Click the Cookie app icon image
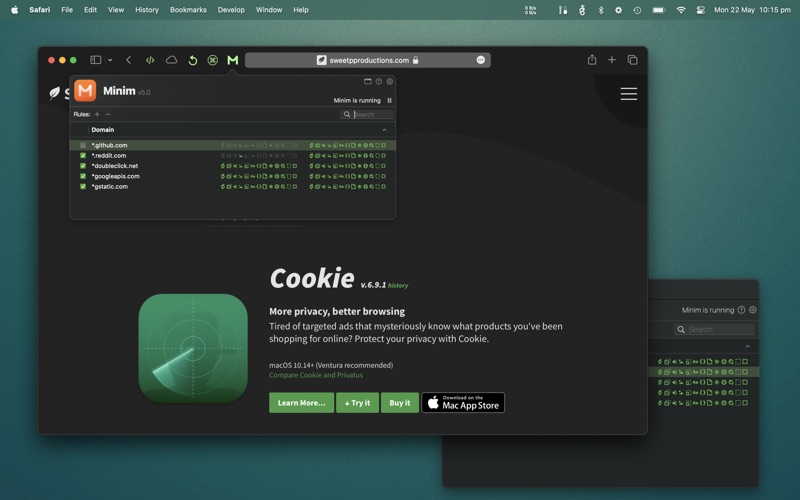The width and height of the screenshot is (800, 500). 193,348
